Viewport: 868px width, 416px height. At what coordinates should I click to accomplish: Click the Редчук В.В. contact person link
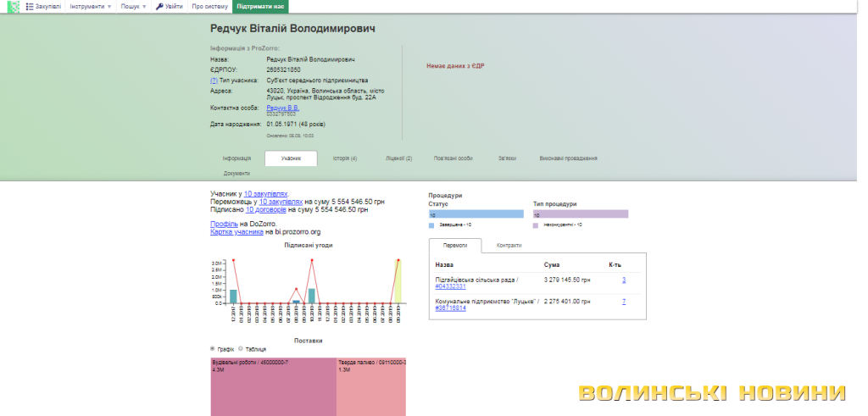point(282,108)
